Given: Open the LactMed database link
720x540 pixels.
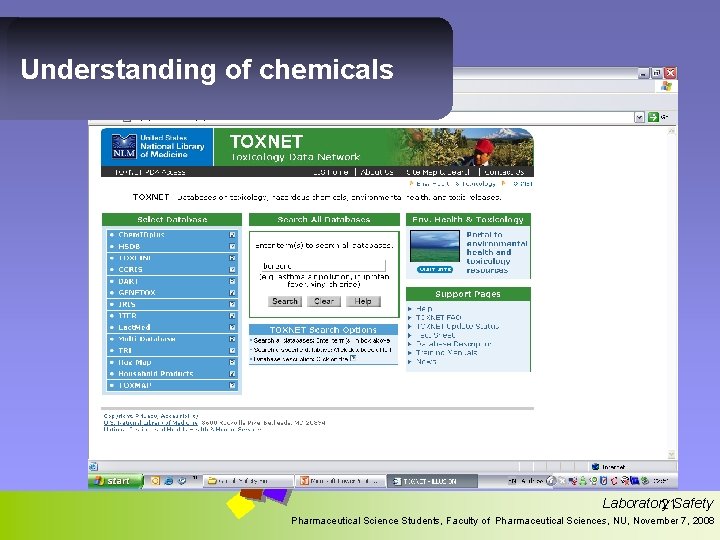Looking at the screenshot, I should [x=134, y=327].
